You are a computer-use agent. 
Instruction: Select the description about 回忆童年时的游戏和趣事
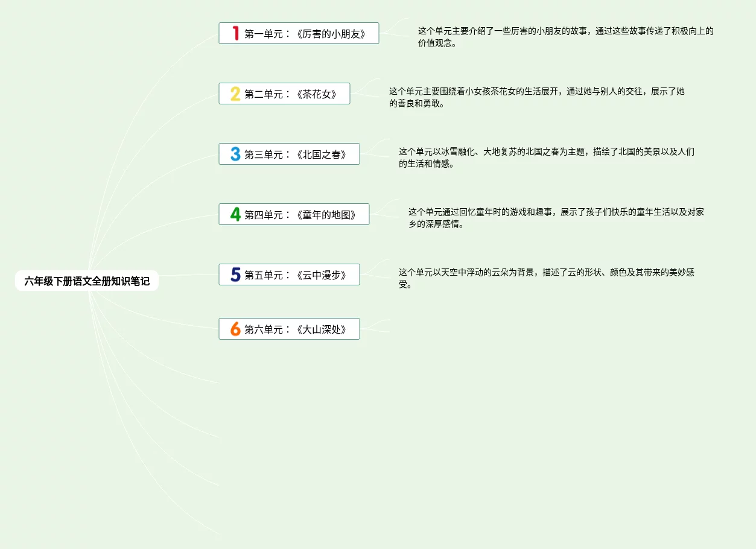[556, 218]
